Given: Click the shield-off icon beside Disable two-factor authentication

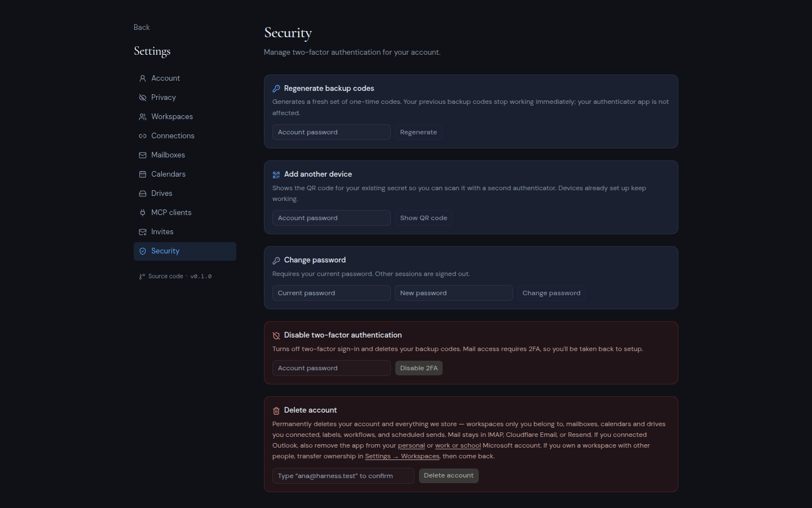Looking at the screenshot, I should pyautogui.click(x=276, y=336).
